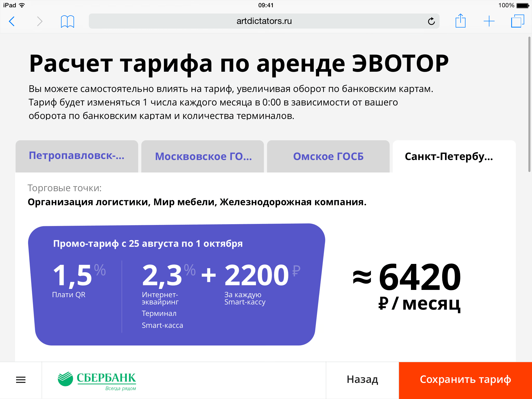Go back with Safari's back arrow

click(12, 21)
